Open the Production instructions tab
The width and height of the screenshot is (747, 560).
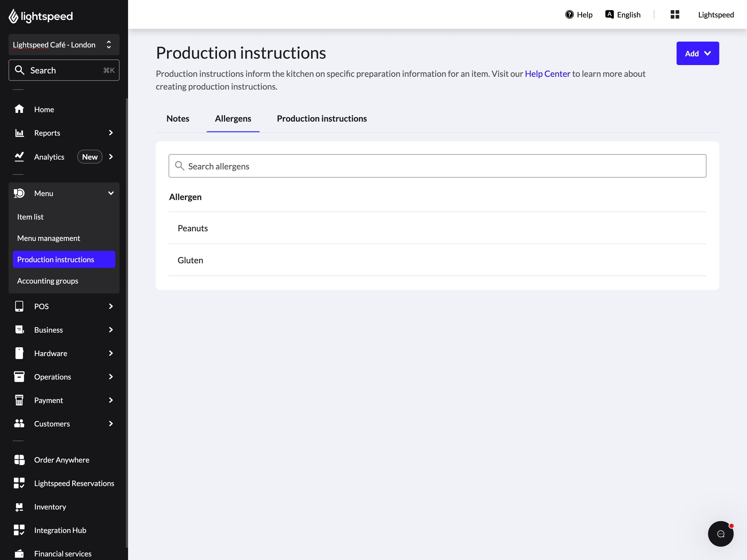pos(322,118)
